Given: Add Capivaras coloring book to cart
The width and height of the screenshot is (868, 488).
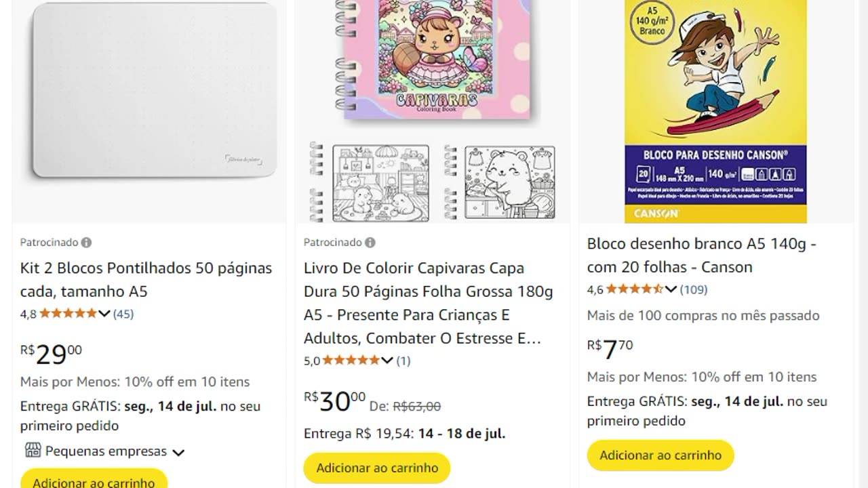Looking at the screenshot, I should [x=377, y=468].
